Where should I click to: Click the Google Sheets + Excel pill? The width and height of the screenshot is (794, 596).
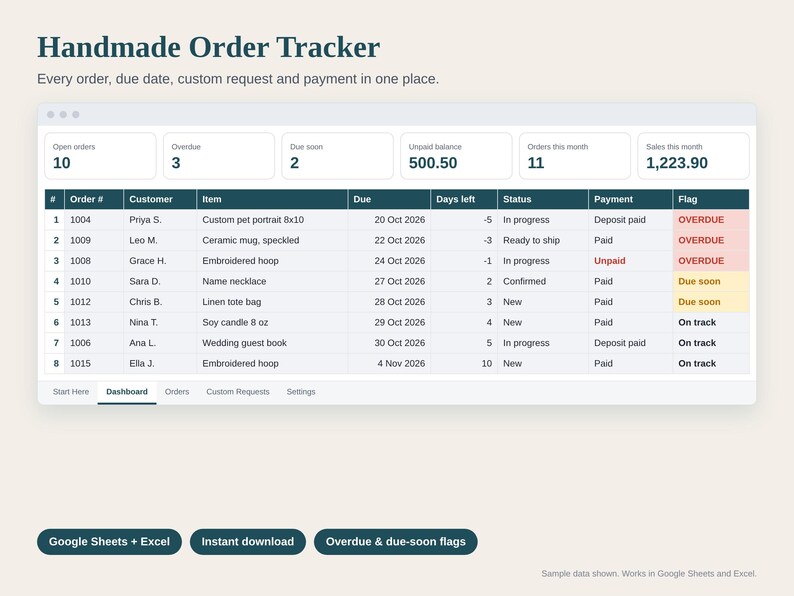click(109, 542)
